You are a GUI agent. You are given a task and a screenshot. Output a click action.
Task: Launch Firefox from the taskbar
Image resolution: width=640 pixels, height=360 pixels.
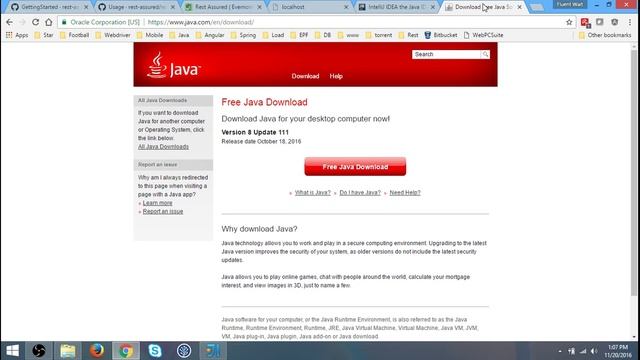[x=97, y=351]
